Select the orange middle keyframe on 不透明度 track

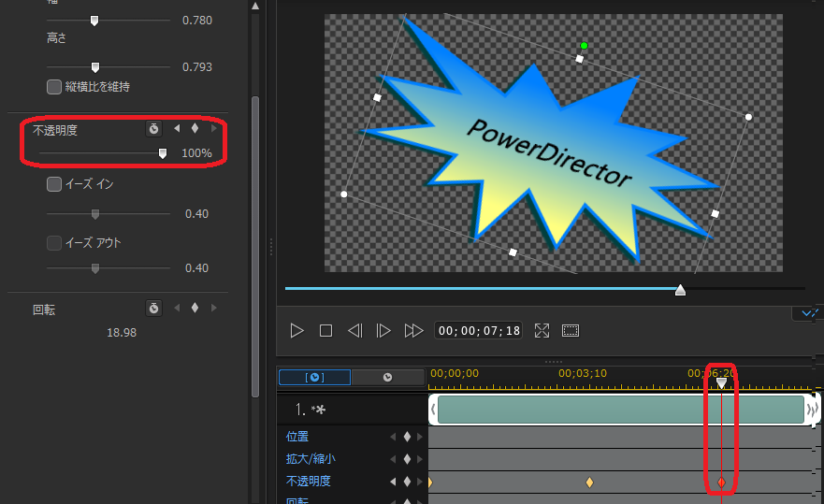click(x=589, y=482)
